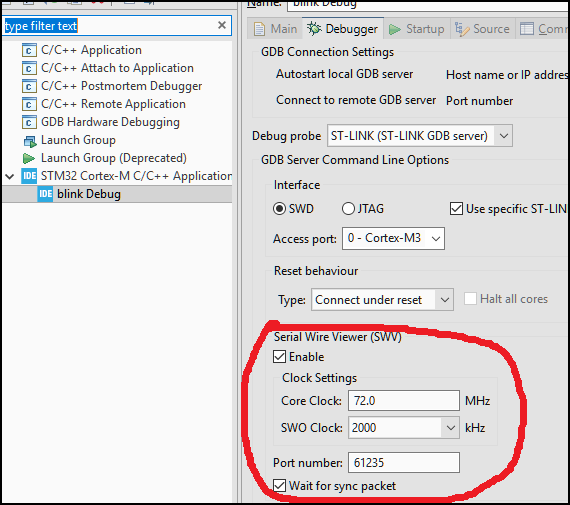Select GDB Hardware Debugging entry
Viewport: 570px width, 505px height.
(x=110, y=122)
